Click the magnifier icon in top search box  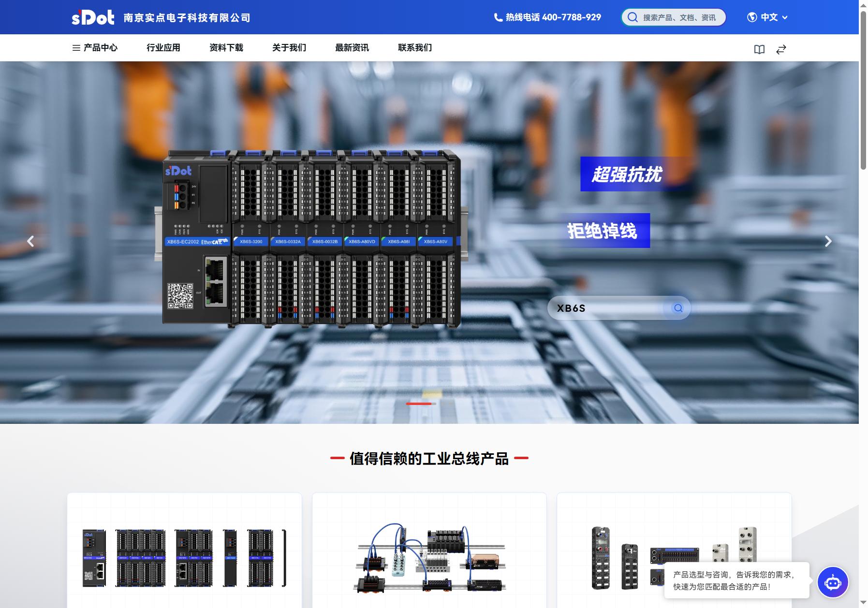click(x=633, y=17)
